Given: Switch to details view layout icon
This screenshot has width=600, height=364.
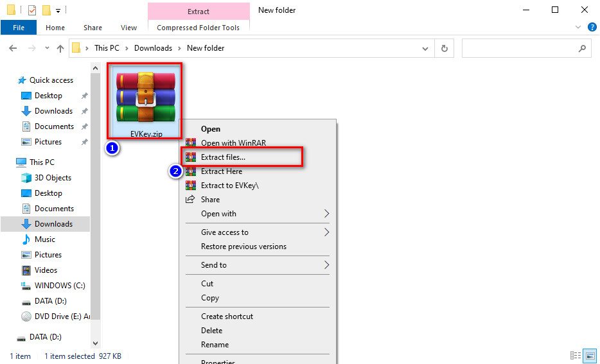Looking at the screenshot, I should (x=576, y=356).
